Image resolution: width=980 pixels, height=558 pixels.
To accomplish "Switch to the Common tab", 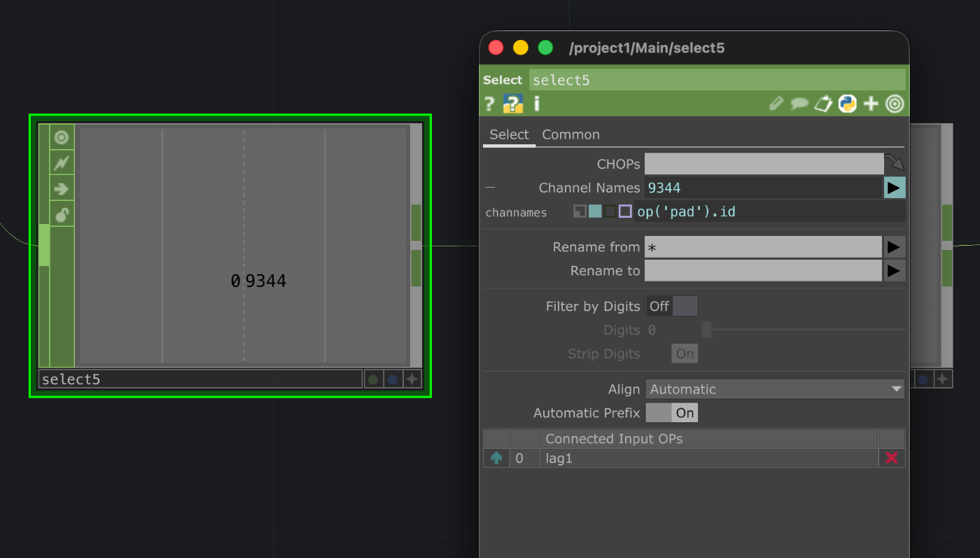I will click(x=570, y=134).
